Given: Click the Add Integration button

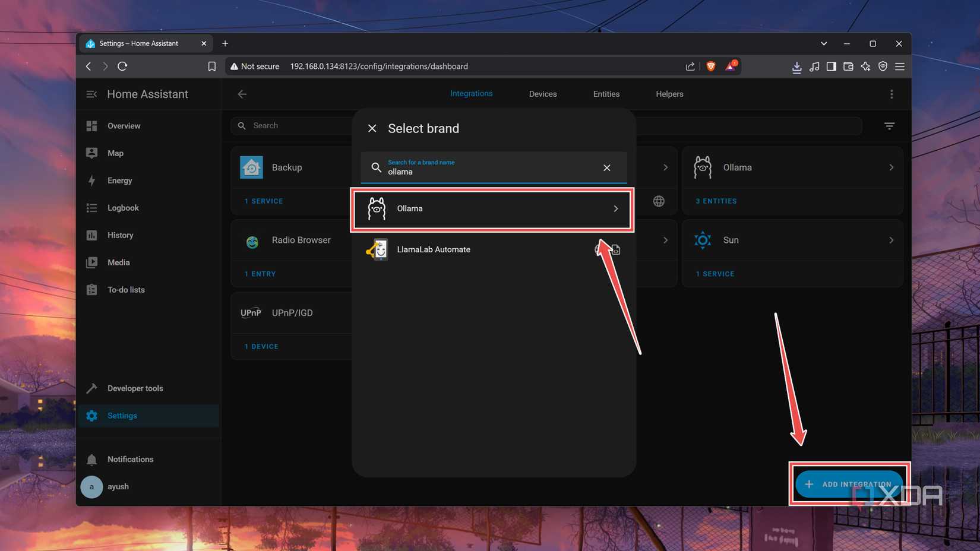Looking at the screenshot, I should 849,484.
